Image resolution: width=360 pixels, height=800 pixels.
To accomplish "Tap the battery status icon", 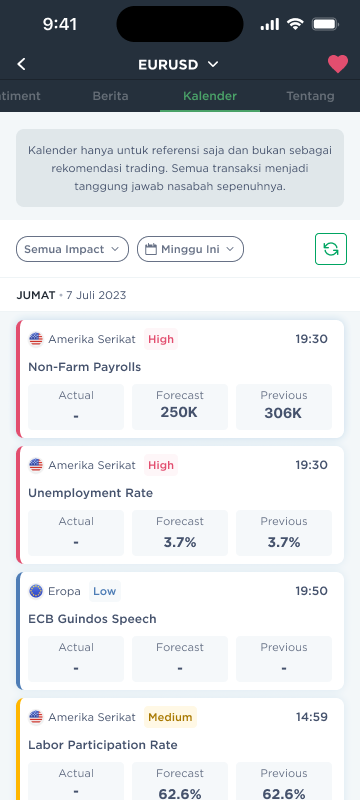I will 325,23.
